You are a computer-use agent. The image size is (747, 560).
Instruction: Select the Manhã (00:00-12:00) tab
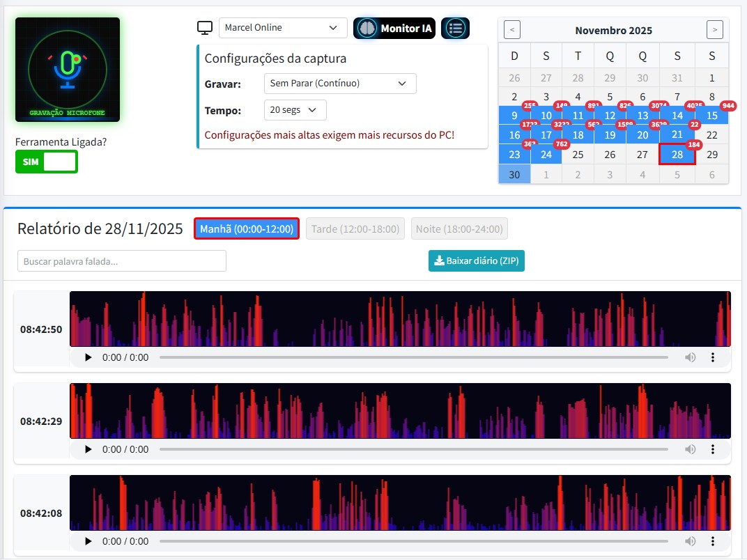coord(247,228)
